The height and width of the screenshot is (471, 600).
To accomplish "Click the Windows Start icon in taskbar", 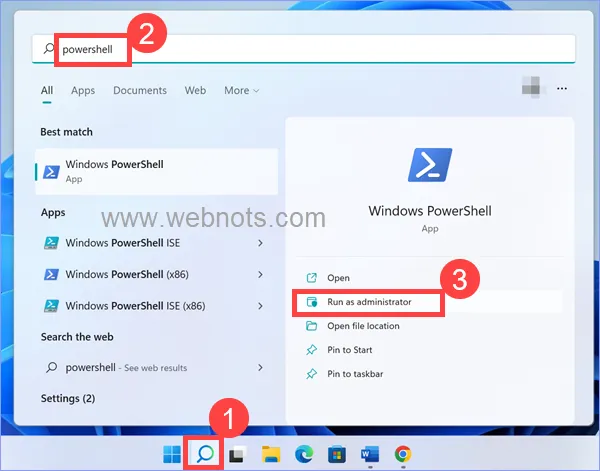I will point(172,454).
